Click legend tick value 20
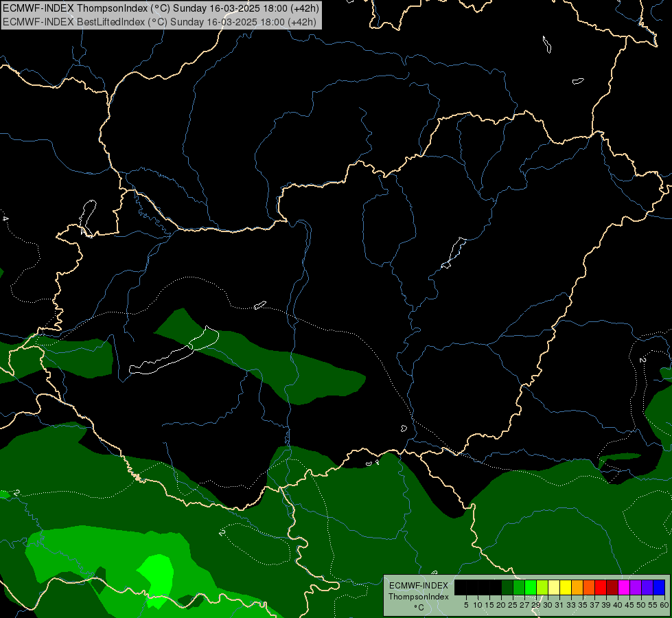Screen dimensions: 672x618 coord(501,605)
